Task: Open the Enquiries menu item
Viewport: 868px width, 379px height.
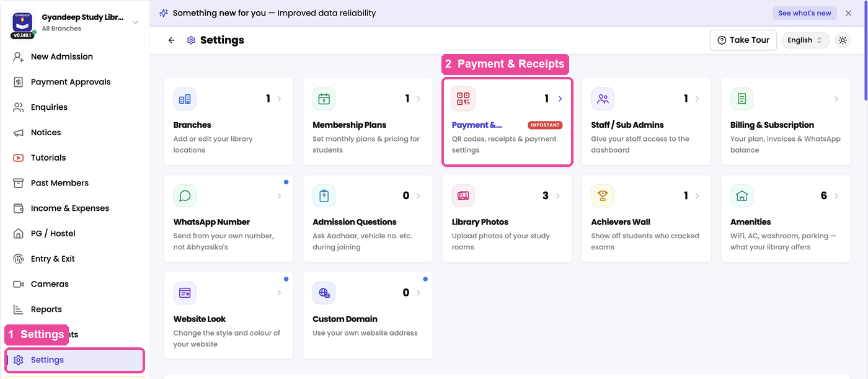Action: (74, 107)
